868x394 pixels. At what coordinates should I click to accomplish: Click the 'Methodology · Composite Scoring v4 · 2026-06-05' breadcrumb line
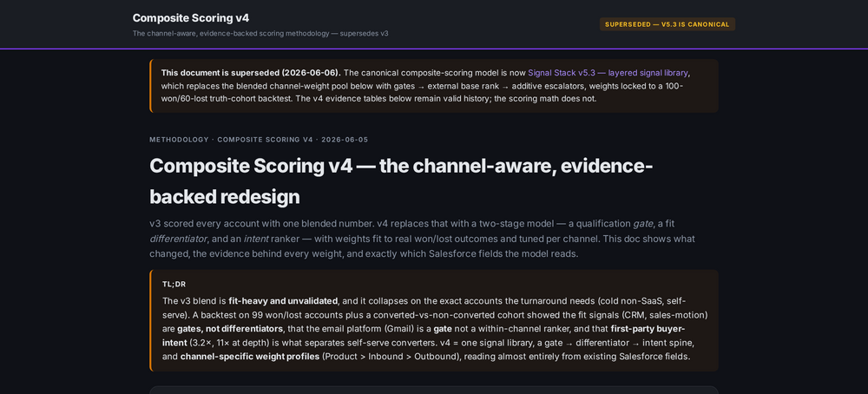(259, 140)
